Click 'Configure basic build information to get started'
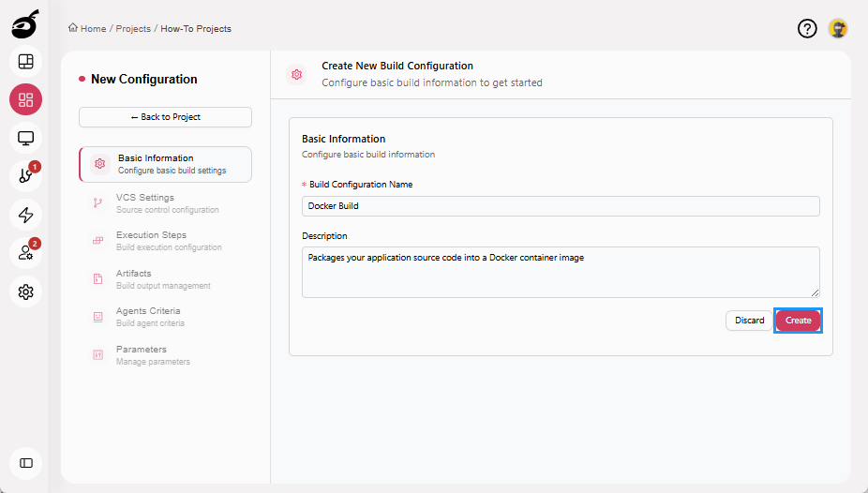Image resolution: width=868 pixels, height=493 pixels. pyautogui.click(x=432, y=82)
